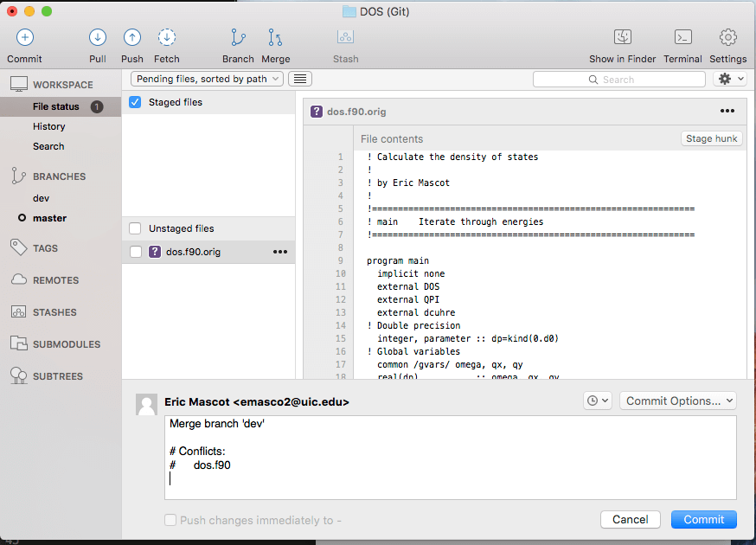The image size is (756, 545).
Task: Click the DOS (Git) folder icon in title bar
Action: click(349, 11)
